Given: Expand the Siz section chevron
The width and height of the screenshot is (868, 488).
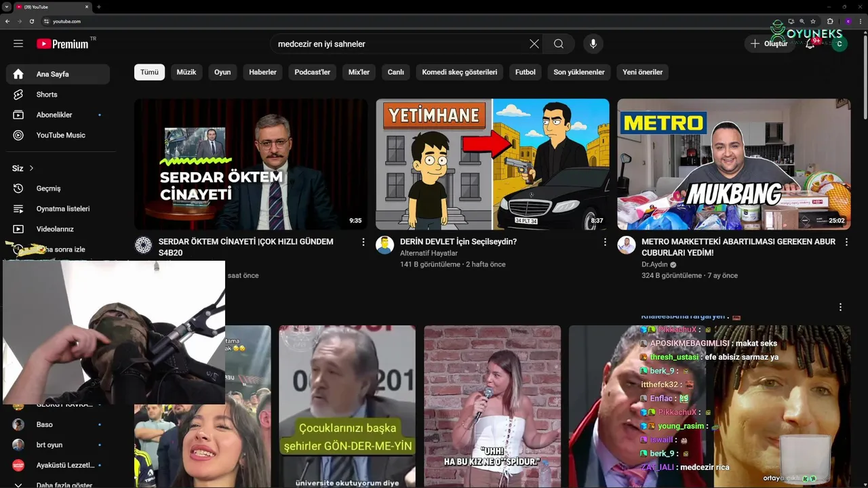Looking at the screenshot, I should (31, 168).
